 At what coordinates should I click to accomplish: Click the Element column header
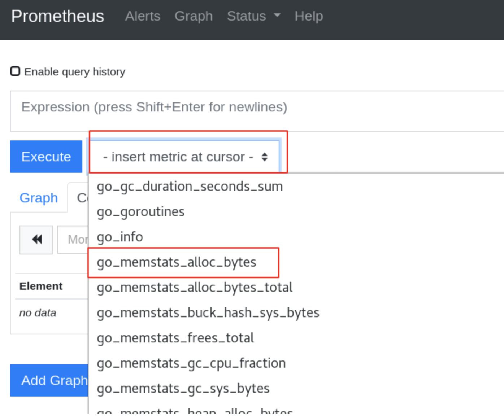[41, 286]
